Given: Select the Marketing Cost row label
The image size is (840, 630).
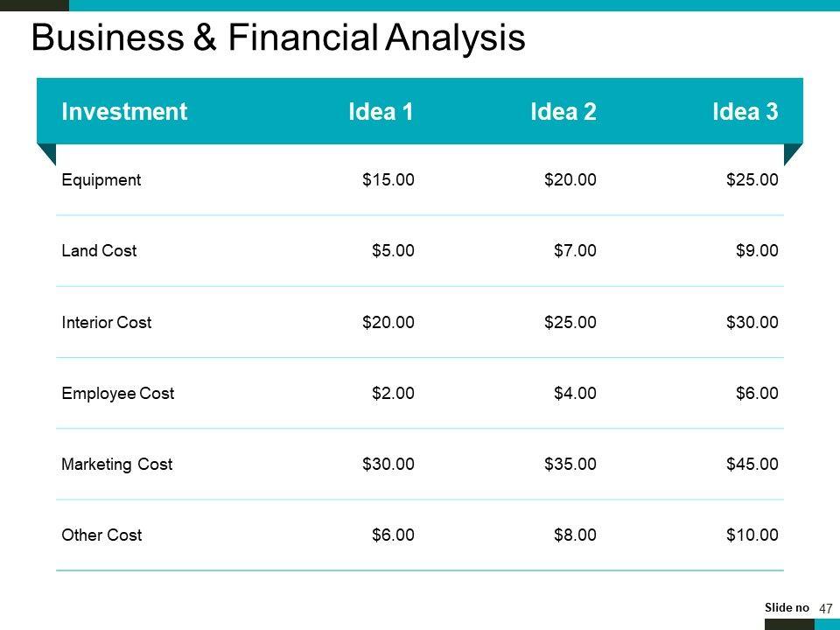Looking at the screenshot, I should tap(117, 465).
